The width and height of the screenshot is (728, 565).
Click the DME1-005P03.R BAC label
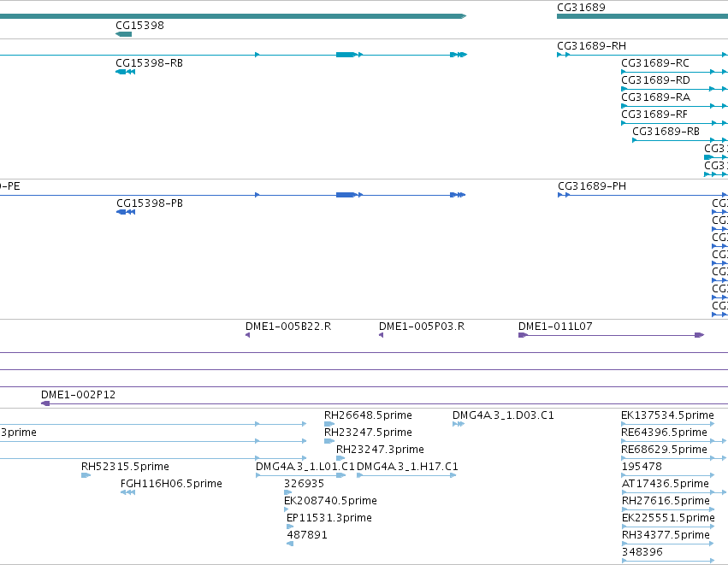tap(422, 327)
